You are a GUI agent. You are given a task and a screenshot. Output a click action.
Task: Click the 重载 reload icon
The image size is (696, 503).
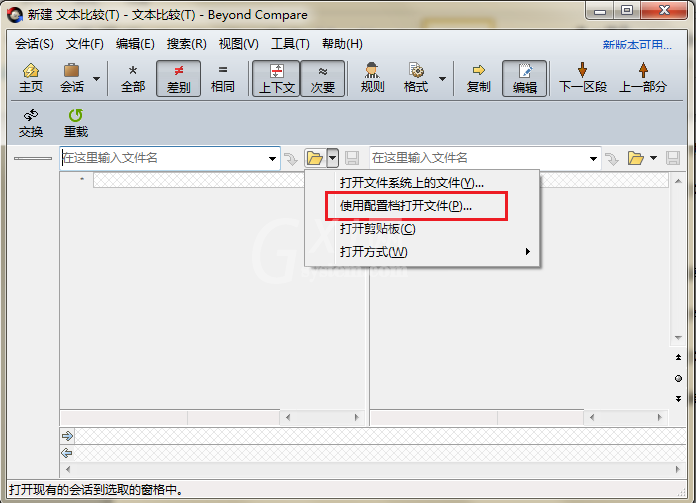click(76, 123)
